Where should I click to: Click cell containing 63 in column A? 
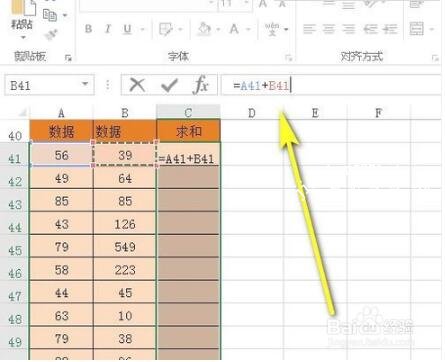point(61,315)
